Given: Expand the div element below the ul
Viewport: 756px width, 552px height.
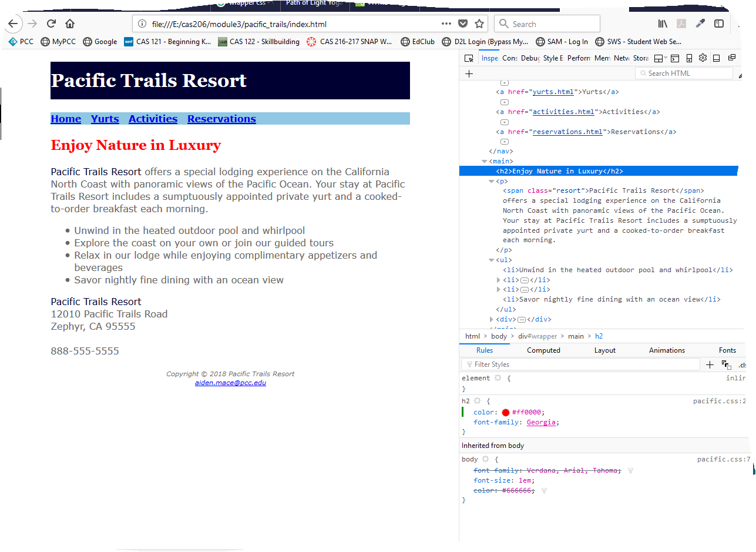Looking at the screenshot, I should pyautogui.click(x=492, y=319).
